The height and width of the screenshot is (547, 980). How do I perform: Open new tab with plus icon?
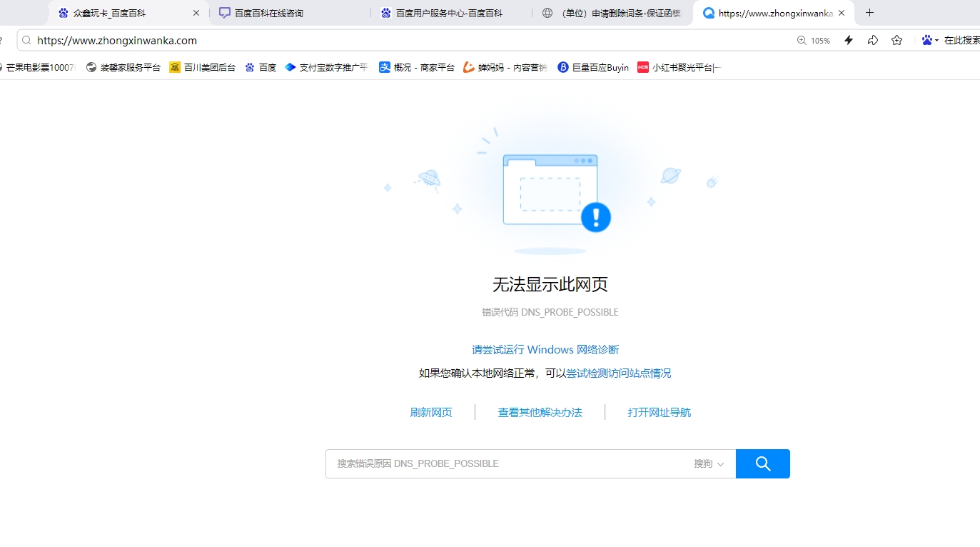[x=869, y=13]
